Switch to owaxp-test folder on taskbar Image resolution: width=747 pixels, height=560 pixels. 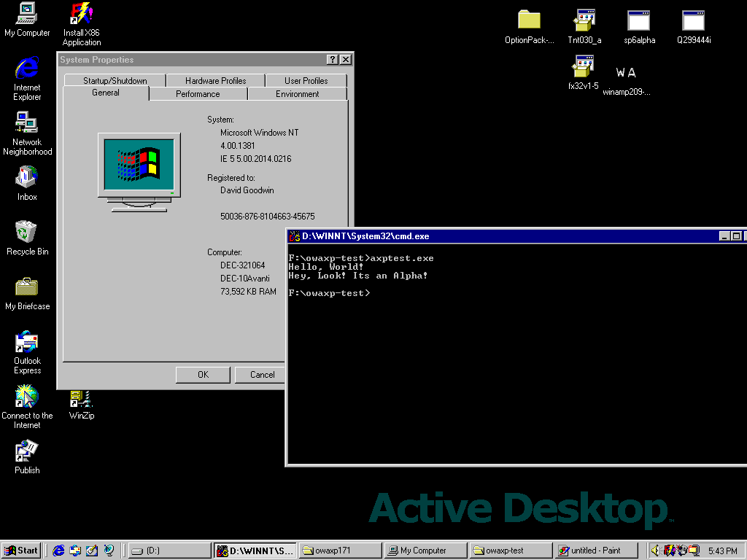tap(511, 551)
